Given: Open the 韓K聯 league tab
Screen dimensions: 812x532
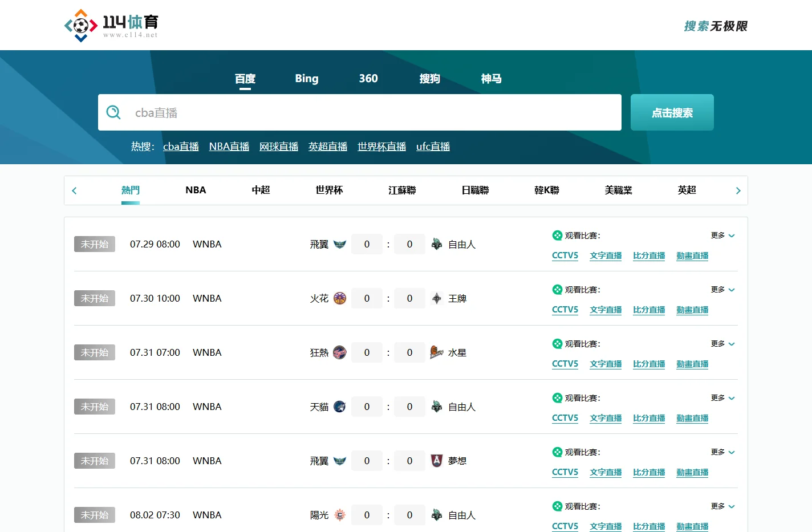Looking at the screenshot, I should coord(546,190).
